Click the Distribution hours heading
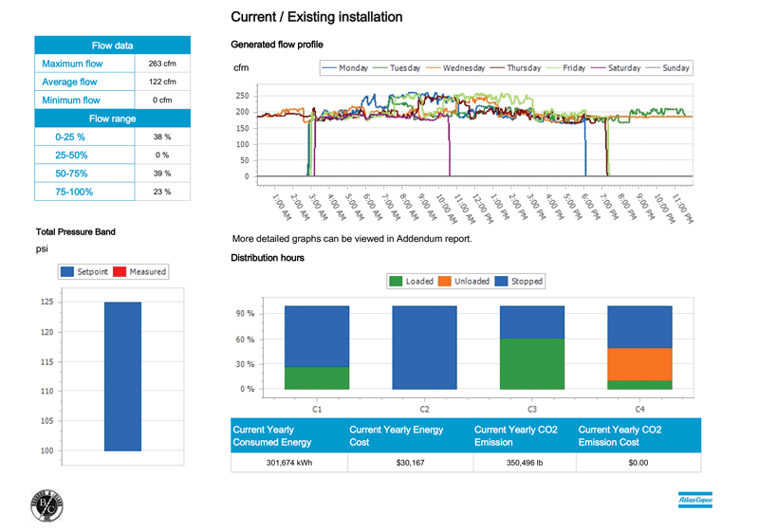Image resolution: width=759 pixels, height=532 pixels. pos(268,258)
